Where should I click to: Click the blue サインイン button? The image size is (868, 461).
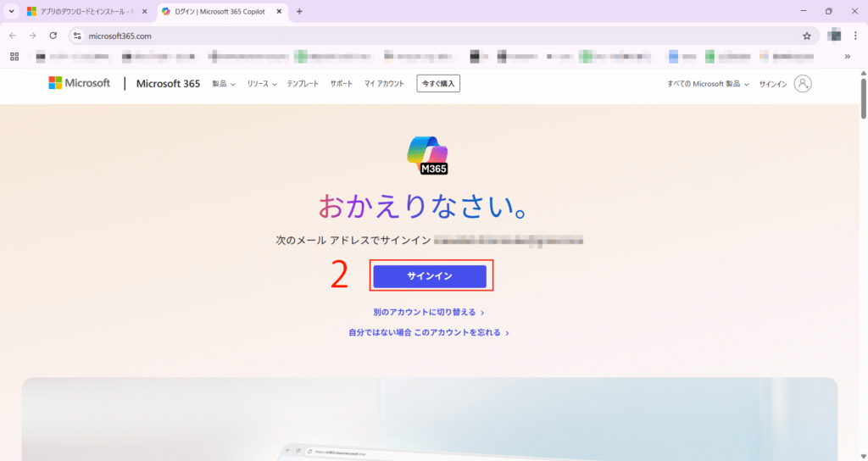(430, 276)
